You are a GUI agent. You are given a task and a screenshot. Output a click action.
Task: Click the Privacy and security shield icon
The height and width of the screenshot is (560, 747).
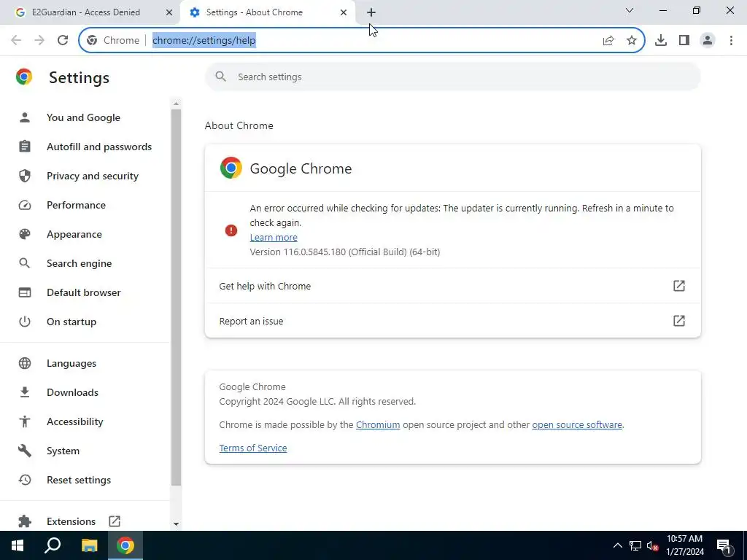coord(24,176)
